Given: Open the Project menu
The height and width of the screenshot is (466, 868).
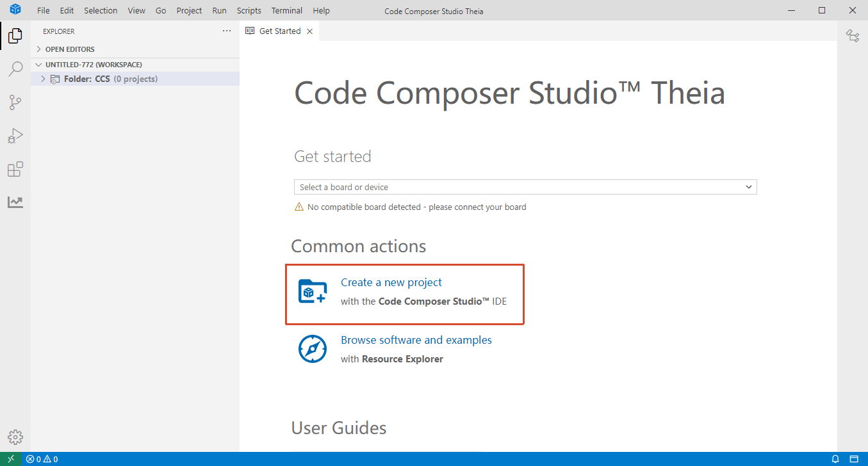Looking at the screenshot, I should pyautogui.click(x=189, y=11).
